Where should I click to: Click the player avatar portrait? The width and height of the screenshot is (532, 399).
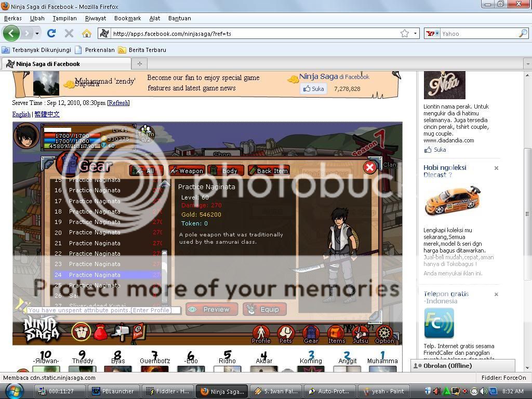point(26,136)
